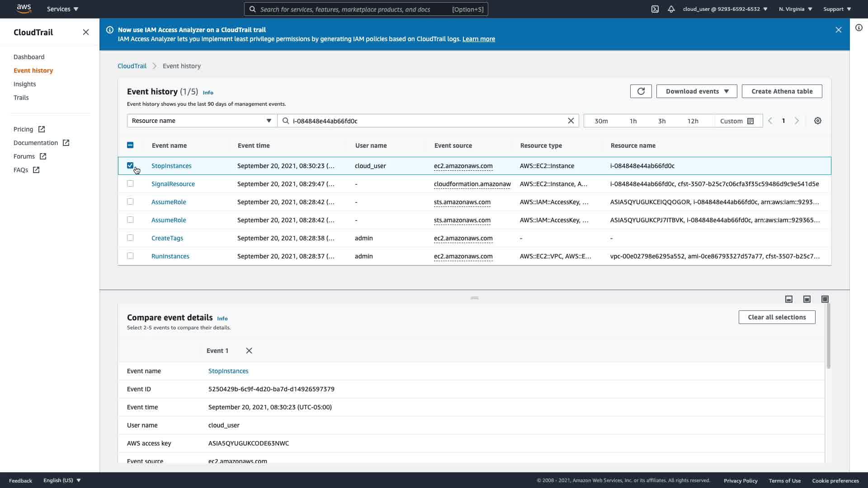Viewport: 868px width, 488px height.
Task: Open AWS CloudShell terminal icon
Action: pyautogui.click(x=655, y=9)
